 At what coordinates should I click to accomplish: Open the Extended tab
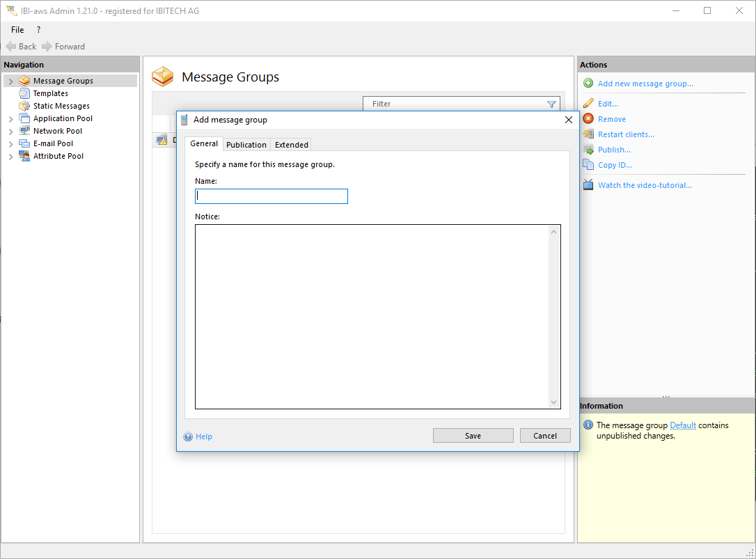click(x=291, y=145)
